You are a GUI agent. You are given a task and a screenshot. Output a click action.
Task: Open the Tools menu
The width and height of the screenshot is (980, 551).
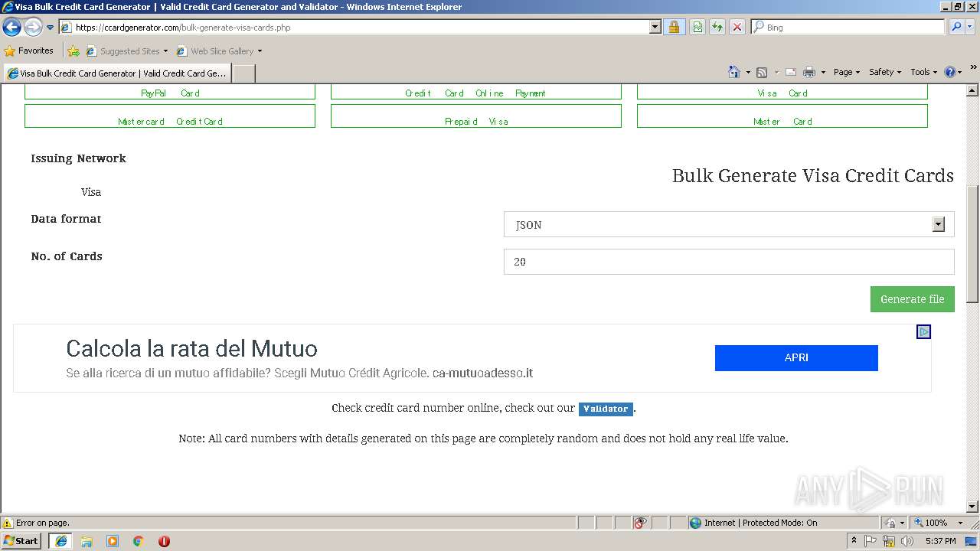pyautogui.click(x=923, y=72)
